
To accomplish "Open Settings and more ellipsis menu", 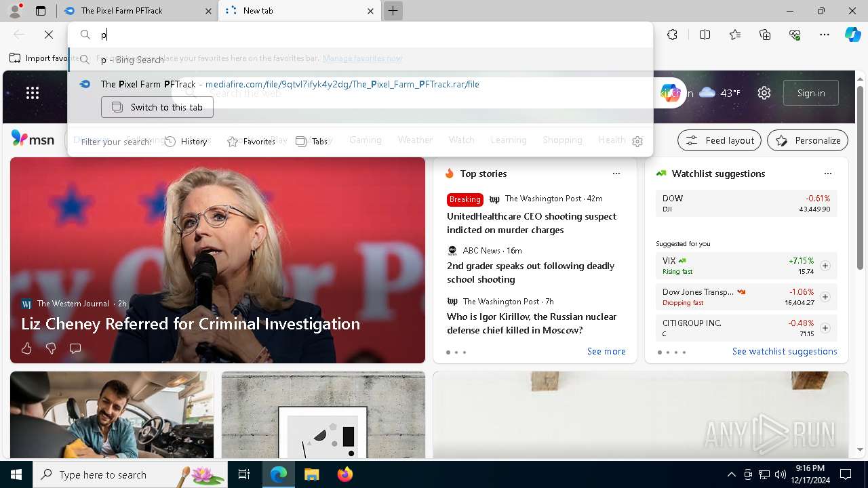I will click(x=825, y=35).
